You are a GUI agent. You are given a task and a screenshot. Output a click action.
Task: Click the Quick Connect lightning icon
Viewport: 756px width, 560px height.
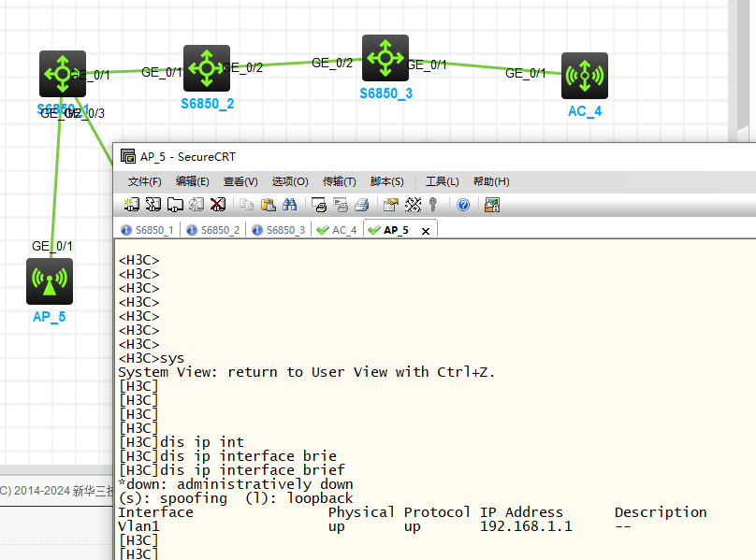(153, 205)
